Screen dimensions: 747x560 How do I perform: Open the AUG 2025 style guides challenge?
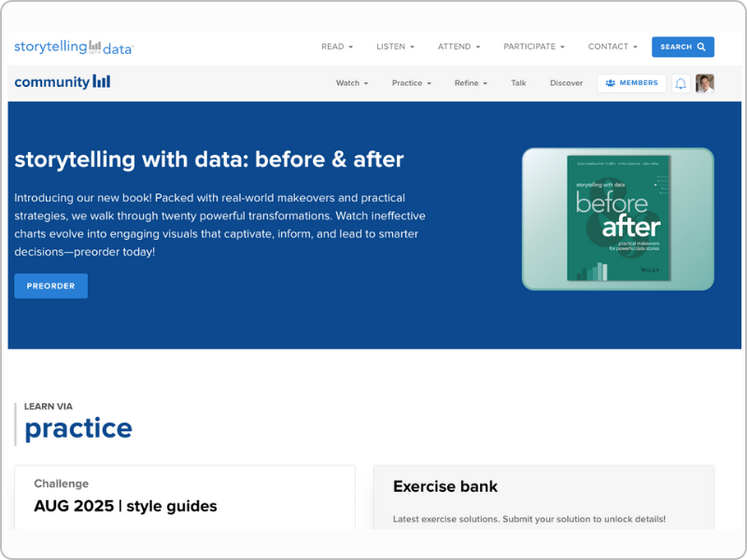pyautogui.click(x=125, y=506)
